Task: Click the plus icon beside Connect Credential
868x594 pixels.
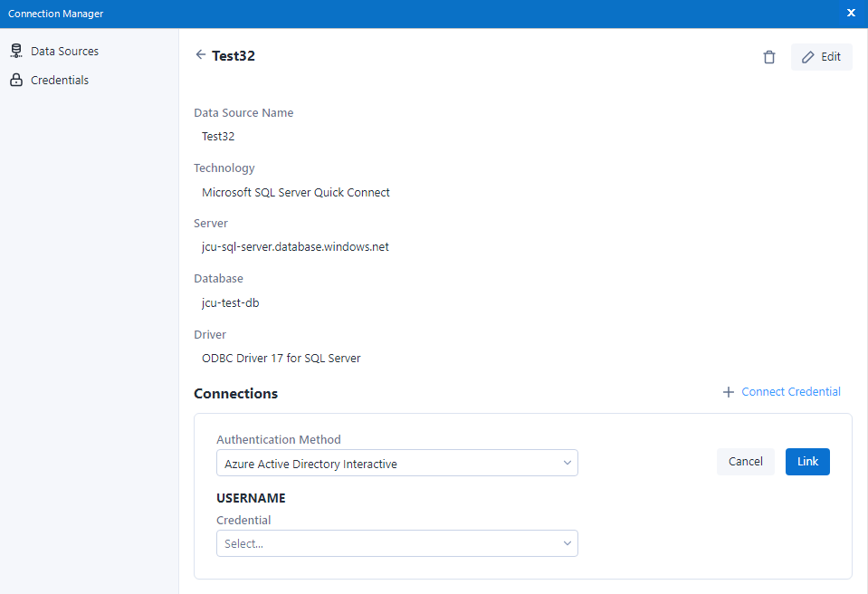Action: (x=728, y=392)
